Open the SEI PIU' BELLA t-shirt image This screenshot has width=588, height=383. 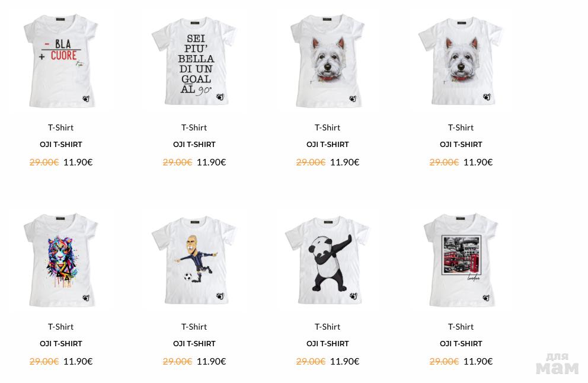point(194,61)
